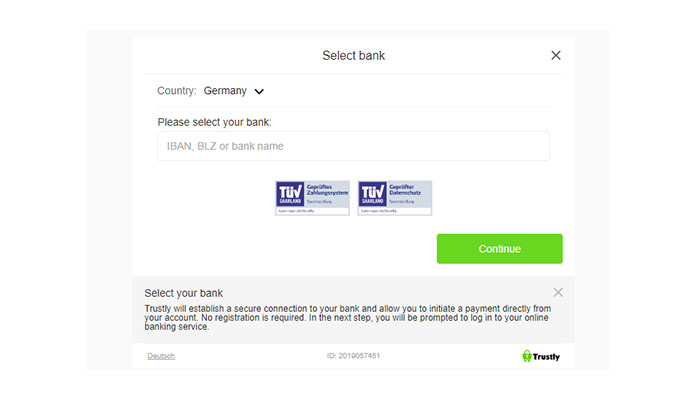Switch language via the Deutsch link
Image resolution: width=700 pixels, height=400 pixels.
click(x=161, y=356)
